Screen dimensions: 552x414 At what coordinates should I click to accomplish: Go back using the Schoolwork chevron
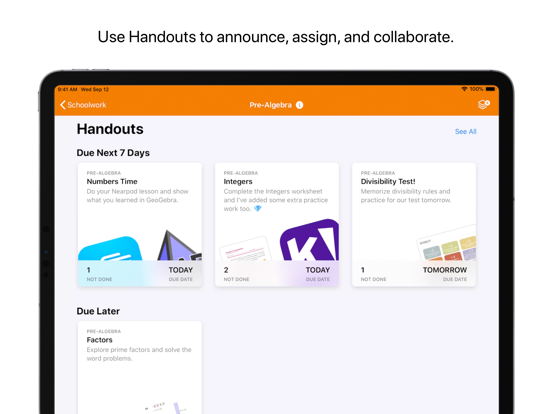[x=63, y=105]
